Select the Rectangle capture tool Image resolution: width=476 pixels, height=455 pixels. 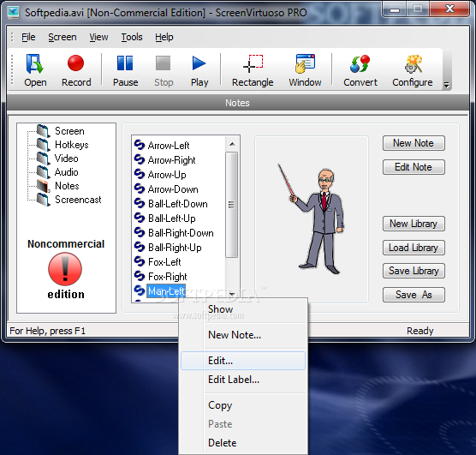click(253, 70)
